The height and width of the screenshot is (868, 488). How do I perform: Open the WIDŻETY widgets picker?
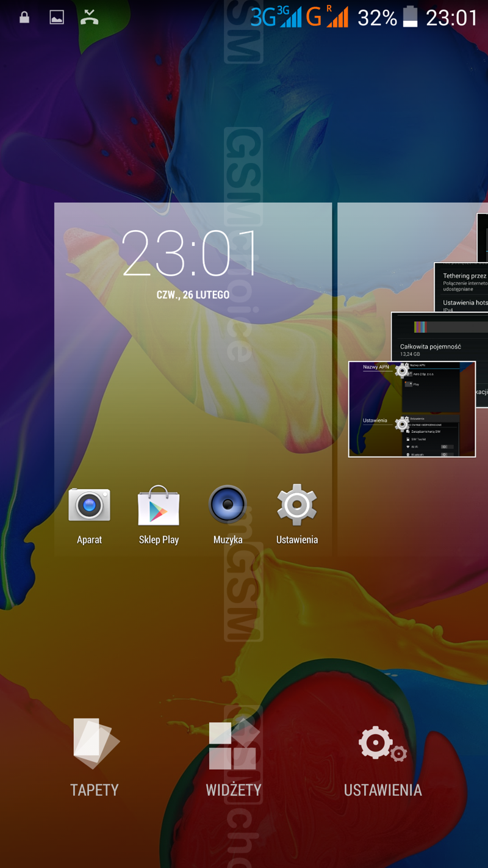(x=233, y=757)
